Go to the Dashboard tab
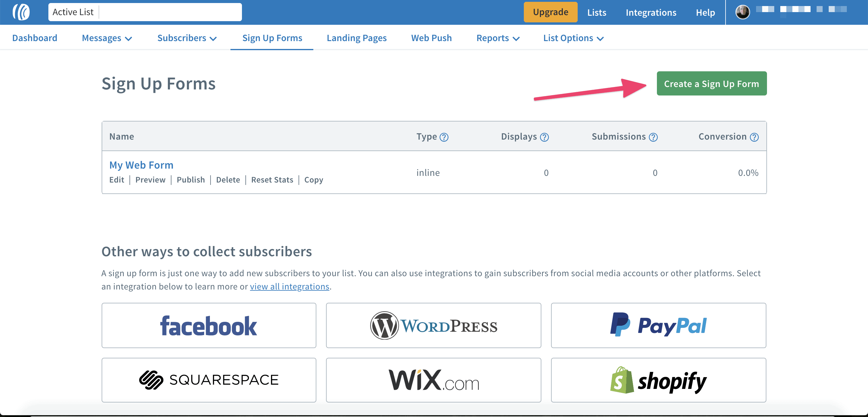The image size is (868, 417). (35, 38)
